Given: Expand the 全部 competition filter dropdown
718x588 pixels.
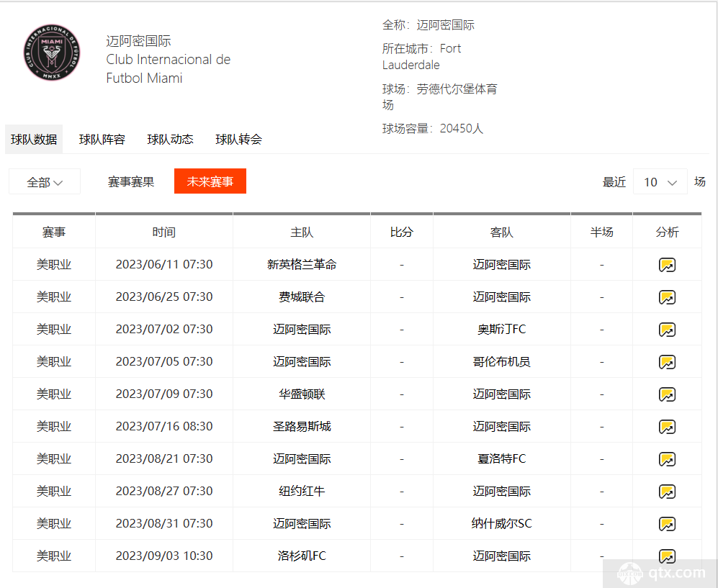Looking at the screenshot, I should point(45,181).
